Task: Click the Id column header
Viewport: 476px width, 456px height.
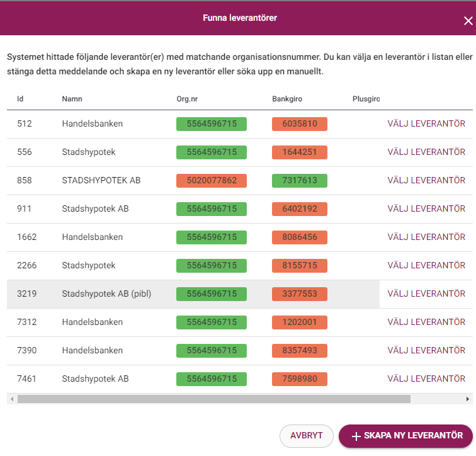Action: click(20, 99)
